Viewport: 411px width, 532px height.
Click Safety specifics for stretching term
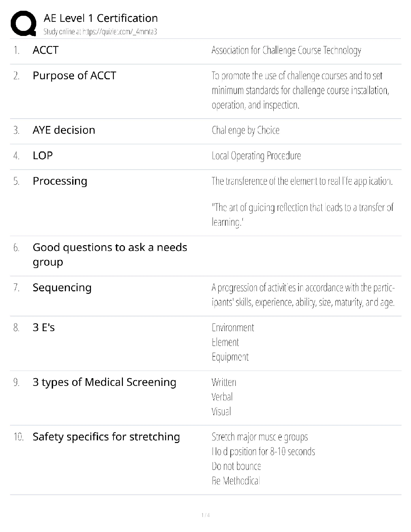(106, 437)
